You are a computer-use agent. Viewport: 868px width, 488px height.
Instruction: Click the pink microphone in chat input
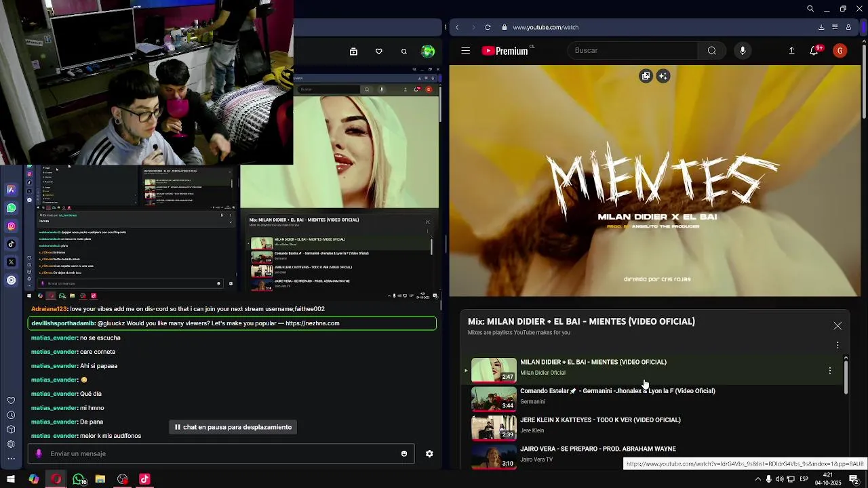click(39, 453)
